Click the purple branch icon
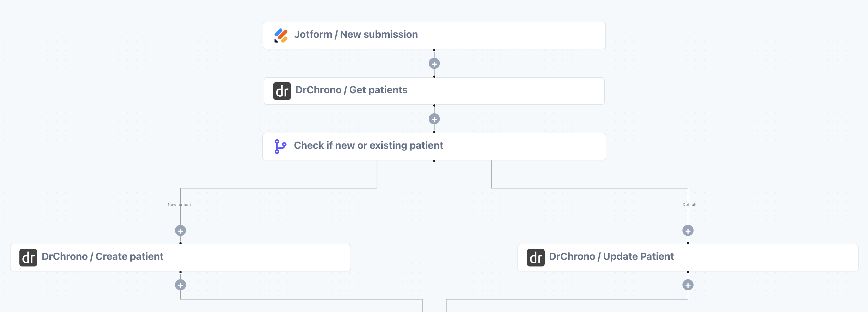Image resolution: width=868 pixels, height=312 pixels. (x=280, y=146)
